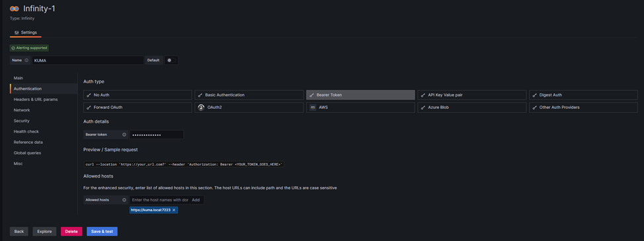Screen dimensions: 644x241
Task: Click the Infinity-1 page title
Action: point(39,9)
